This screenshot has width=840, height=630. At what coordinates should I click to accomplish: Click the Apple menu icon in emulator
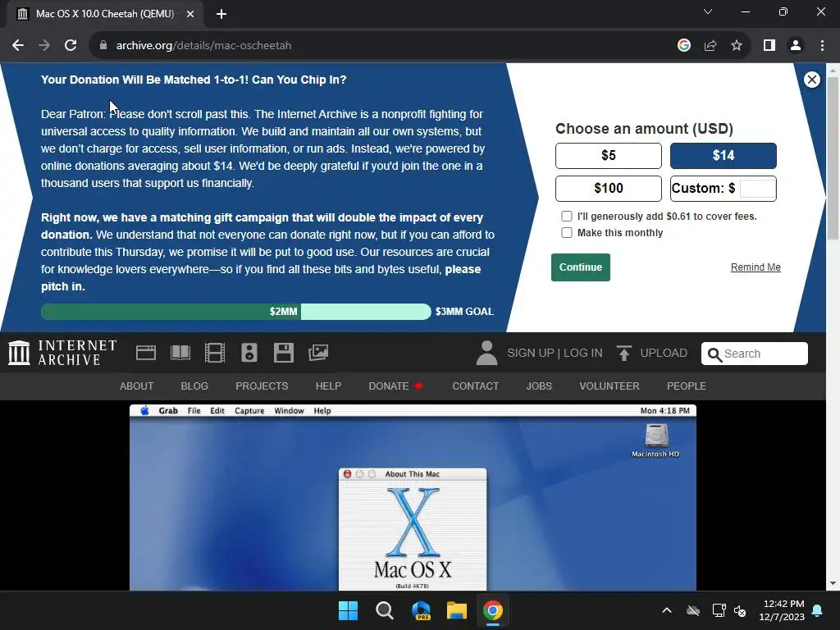tap(144, 410)
